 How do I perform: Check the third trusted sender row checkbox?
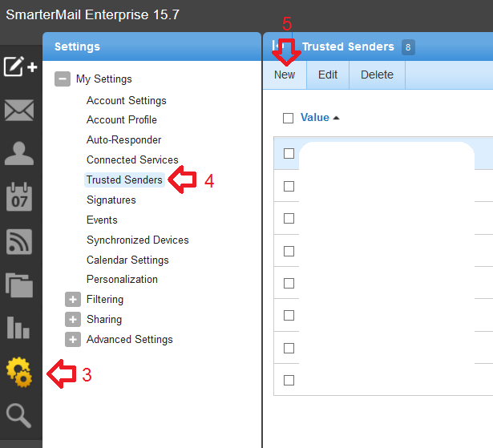[289, 218]
